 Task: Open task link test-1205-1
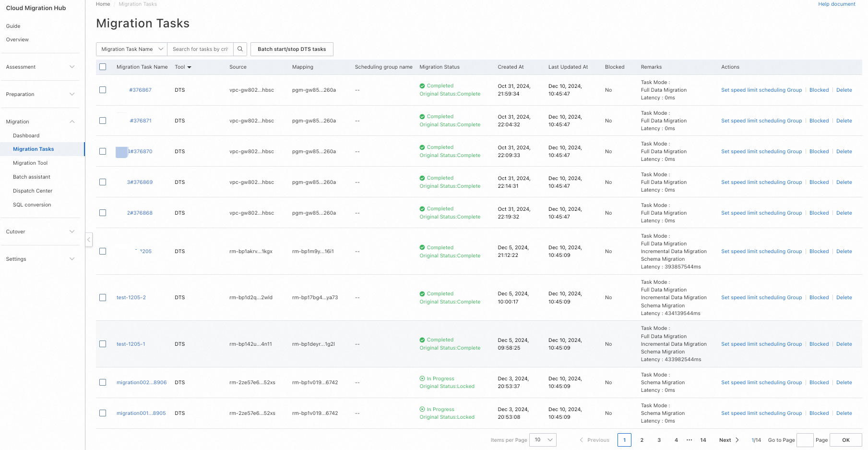coord(131,344)
